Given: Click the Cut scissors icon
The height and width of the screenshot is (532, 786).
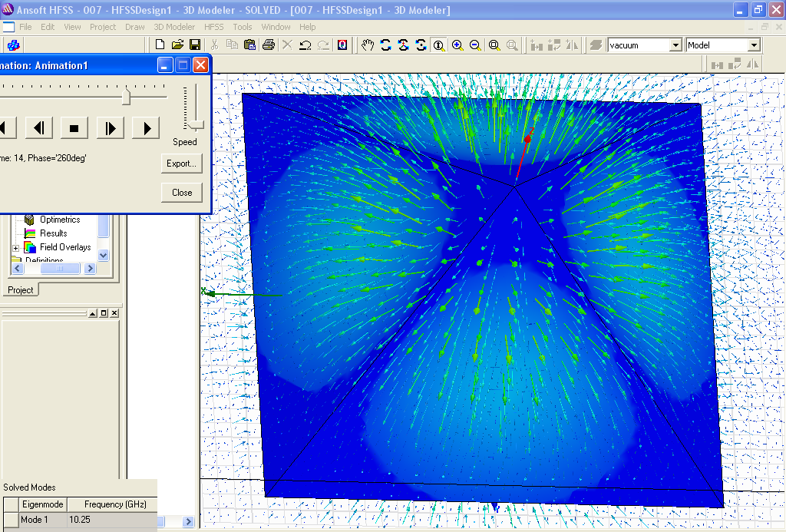Looking at the screenshot, I should click(214, 45).
